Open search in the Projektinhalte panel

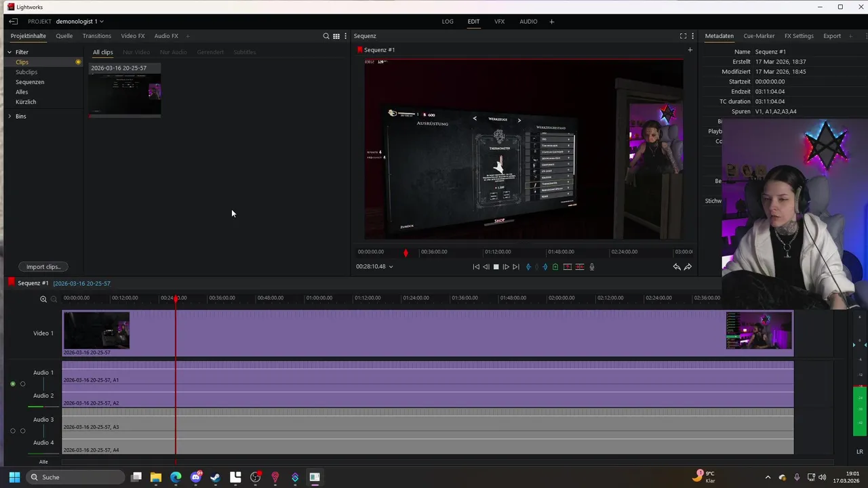click(326, 36)
